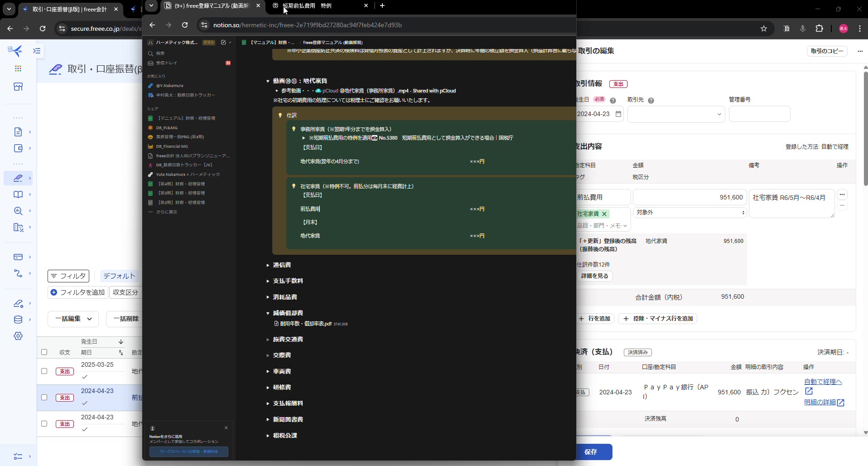Click the 管理番号 input field
This screenshot has width=868, height=466.
759,114
